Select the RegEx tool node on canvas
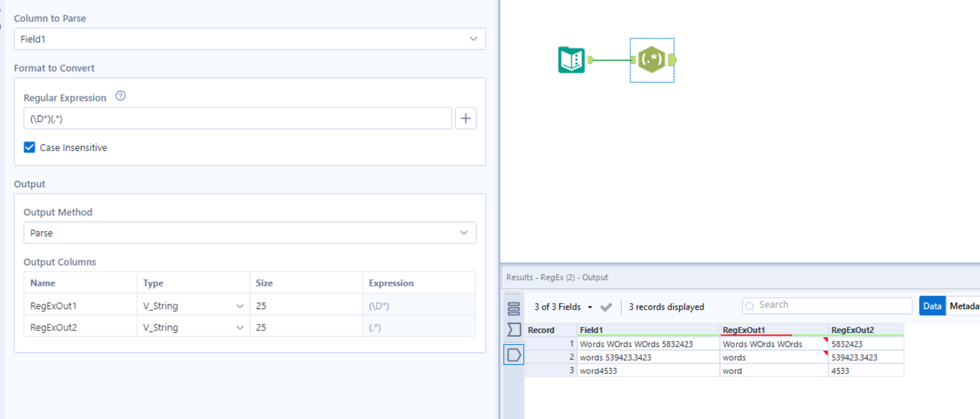 pyautogui.click(x=652, y=60)
